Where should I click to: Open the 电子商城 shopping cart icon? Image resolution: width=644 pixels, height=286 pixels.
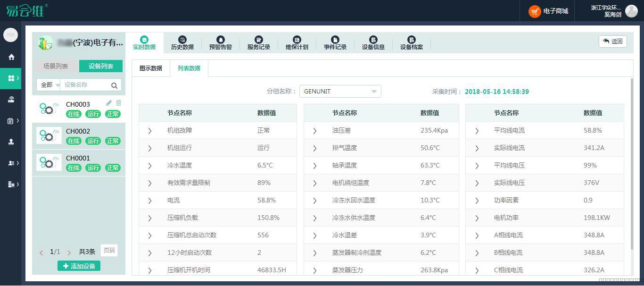tap(534, 11)
